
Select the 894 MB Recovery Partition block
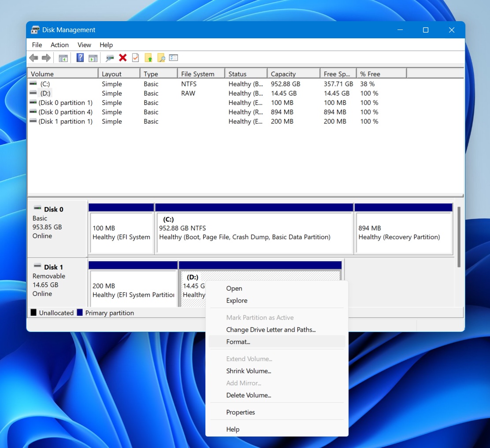click(404, 229)
